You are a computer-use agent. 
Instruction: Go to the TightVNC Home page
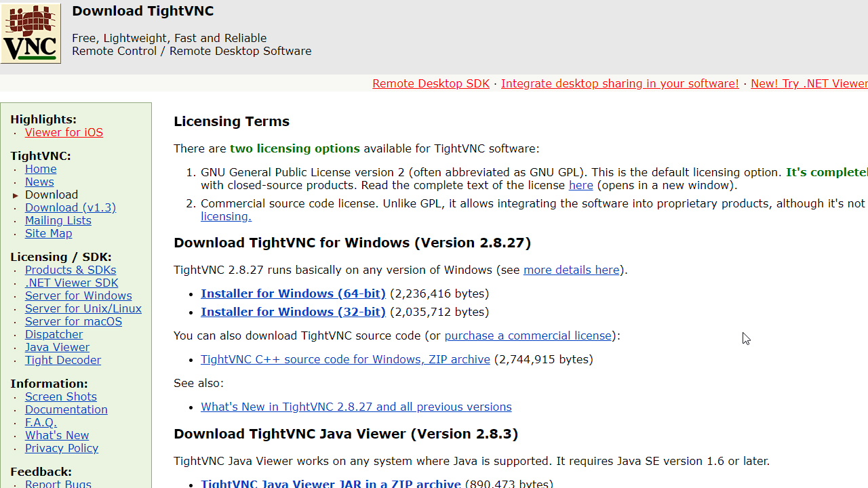tap(41, 169)
